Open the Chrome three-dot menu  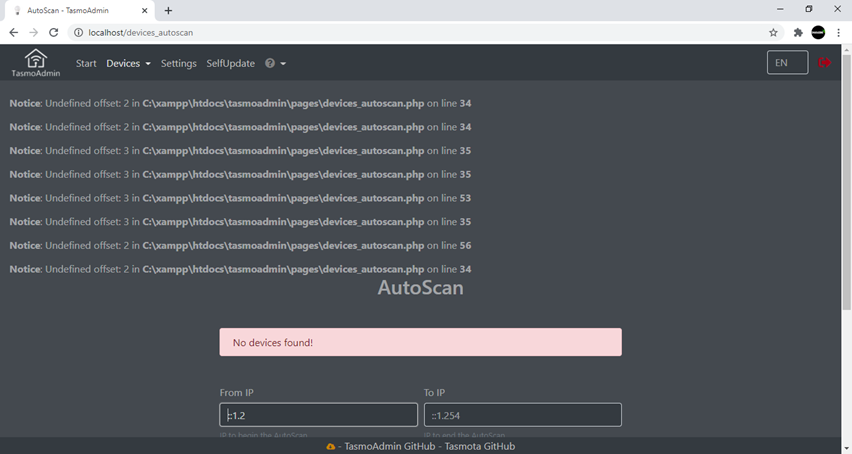[x=838, y=33]
